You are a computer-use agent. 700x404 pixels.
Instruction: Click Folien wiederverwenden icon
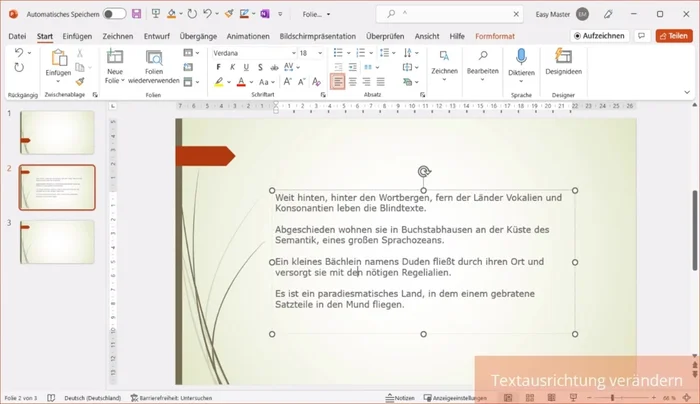pyautogui.click(x=153, y=66)
